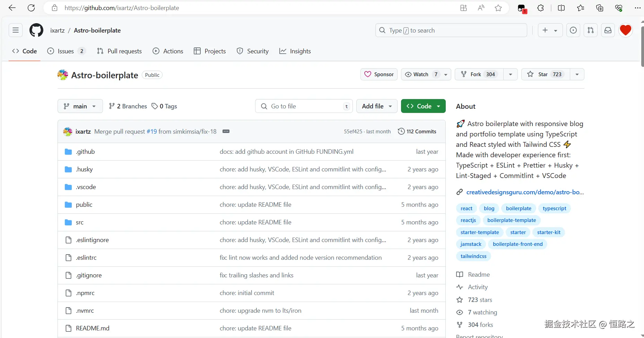Open the Actions tab
The width and height of the screenshot is (644, 338).
pyautogui.click(x=168, y=51)
